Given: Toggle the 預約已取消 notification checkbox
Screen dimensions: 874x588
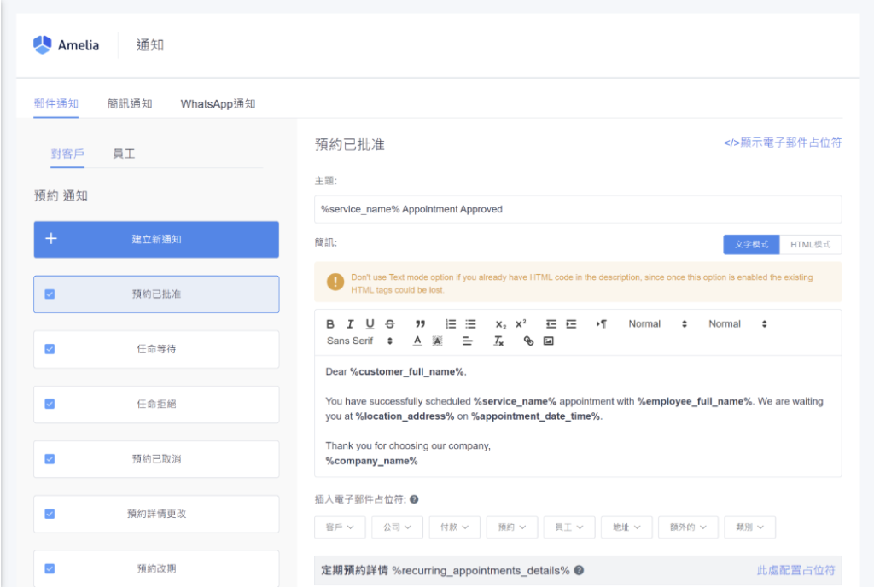Looking at the screenshot, I should click(50, 458).
